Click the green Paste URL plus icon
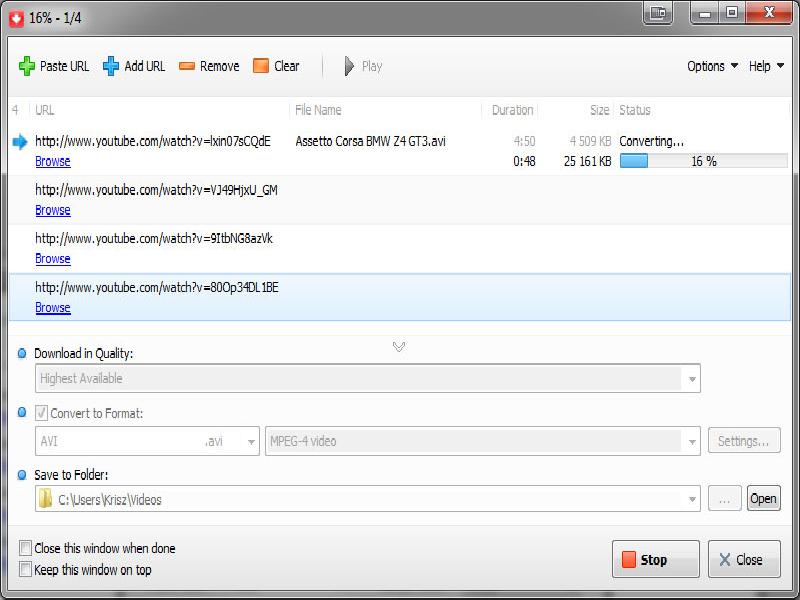 [27, 66]
